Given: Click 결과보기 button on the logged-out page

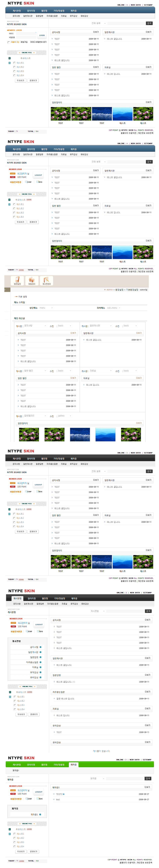Looking at the screenshot, I should (33, 80).
